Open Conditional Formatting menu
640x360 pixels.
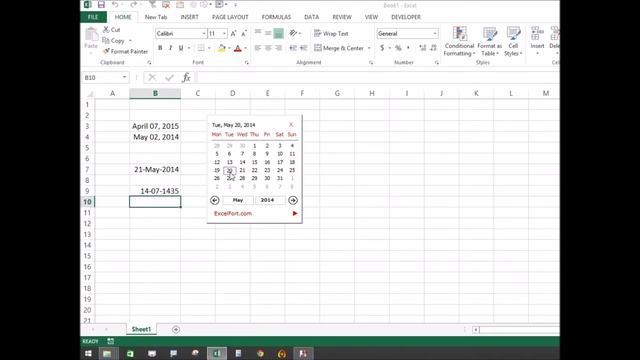[x=459, y=42]
